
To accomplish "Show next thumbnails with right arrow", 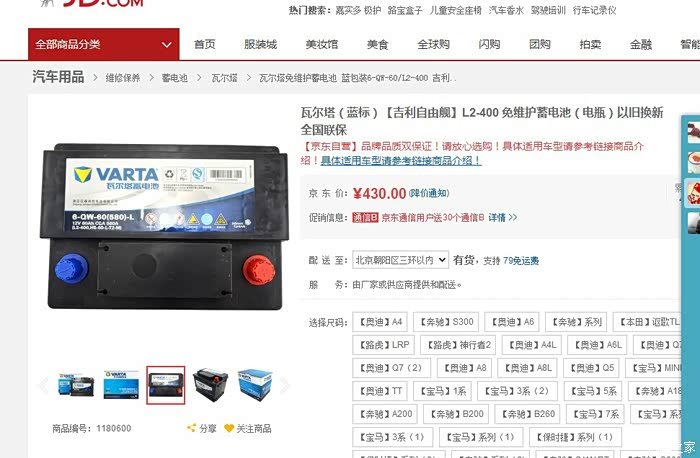I will click(284, 385).
